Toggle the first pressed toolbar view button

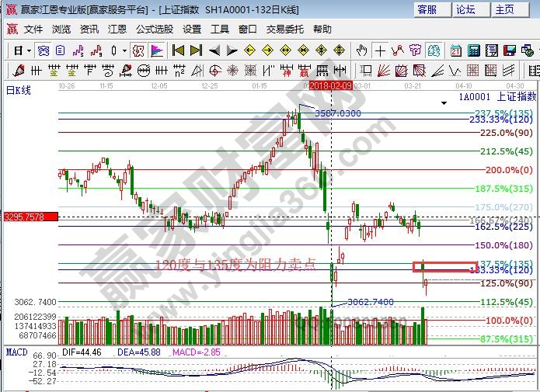44,50
